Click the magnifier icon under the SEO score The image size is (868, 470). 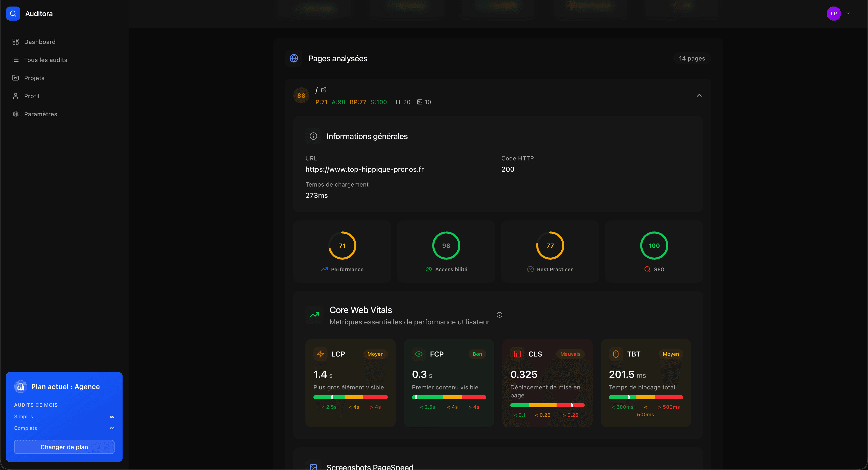[x=647, y=269]
